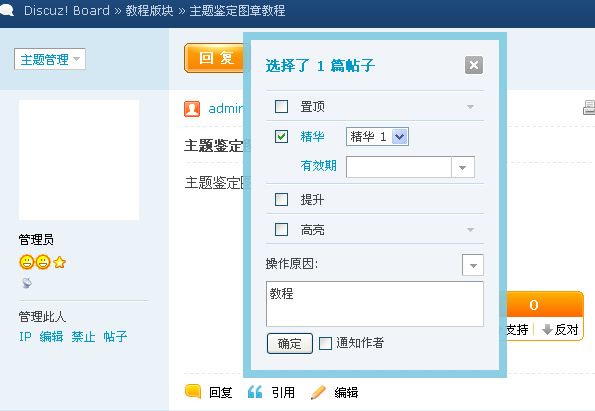Click the pencil edit icon
Viewport: 595px width, 411px height.
point(318,392)
